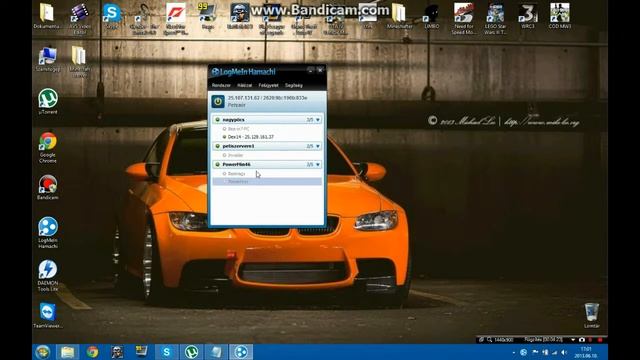Image resolution: width=640 pixels, height=360 pixels.
Task: Close the LogMeIn Hamachi window
Action: pyautogui.click(x=320, y=70)
